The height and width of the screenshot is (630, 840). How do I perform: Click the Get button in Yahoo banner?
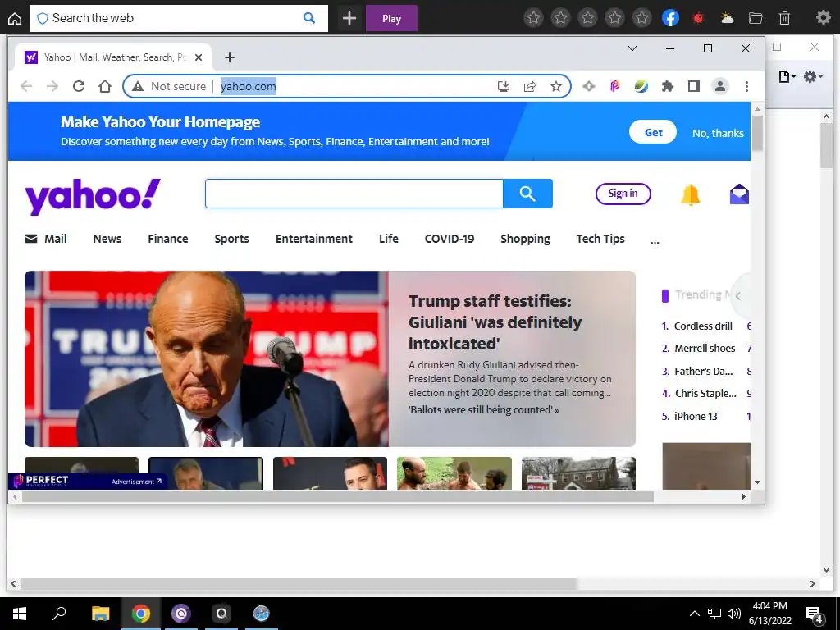[x=653, y=132]
